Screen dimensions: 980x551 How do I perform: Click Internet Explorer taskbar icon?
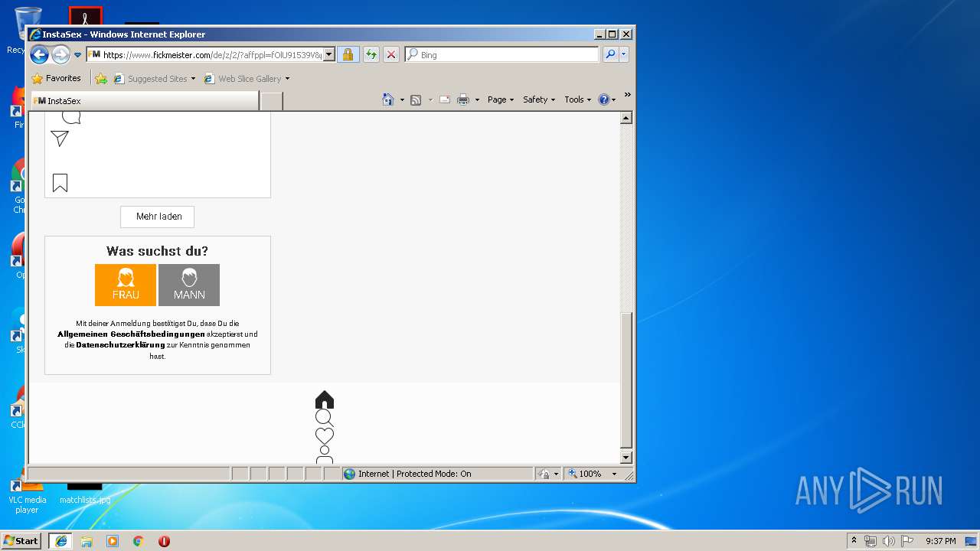(61, 541)
